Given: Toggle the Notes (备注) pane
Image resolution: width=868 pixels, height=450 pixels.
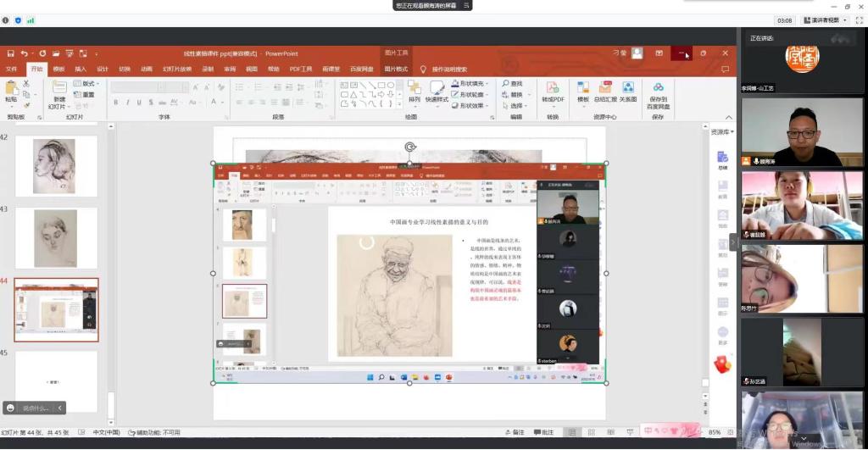Looking at the screenshot, I should [514, 432].
